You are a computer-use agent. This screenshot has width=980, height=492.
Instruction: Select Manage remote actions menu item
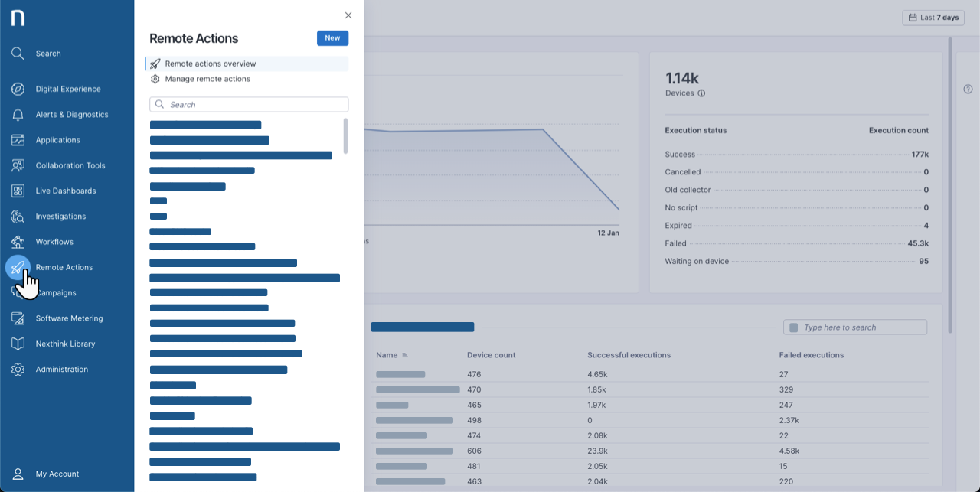pyautogui.click(x=207, y=79)
